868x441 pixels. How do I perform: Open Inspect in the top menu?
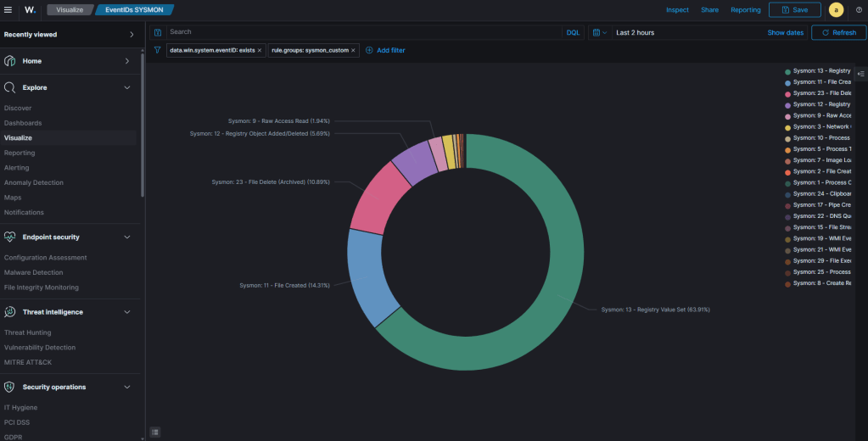pos(677,9)
